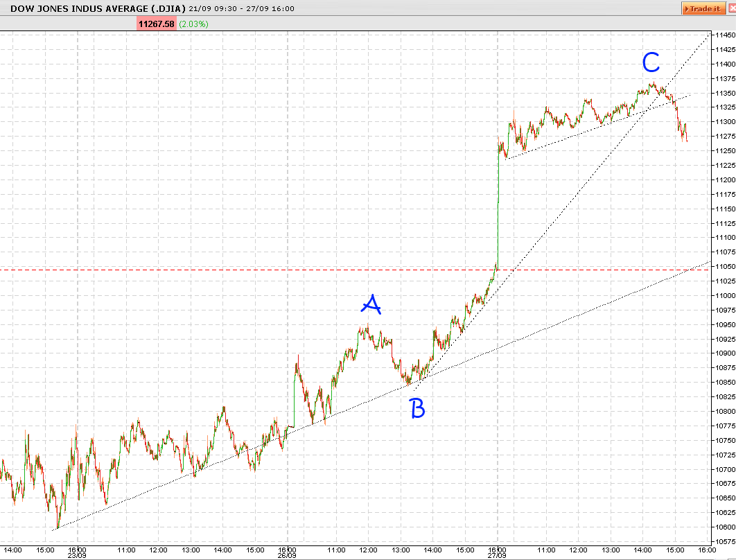Click the 11350 price axis label
736x560 pixels.
pos(725,93)
